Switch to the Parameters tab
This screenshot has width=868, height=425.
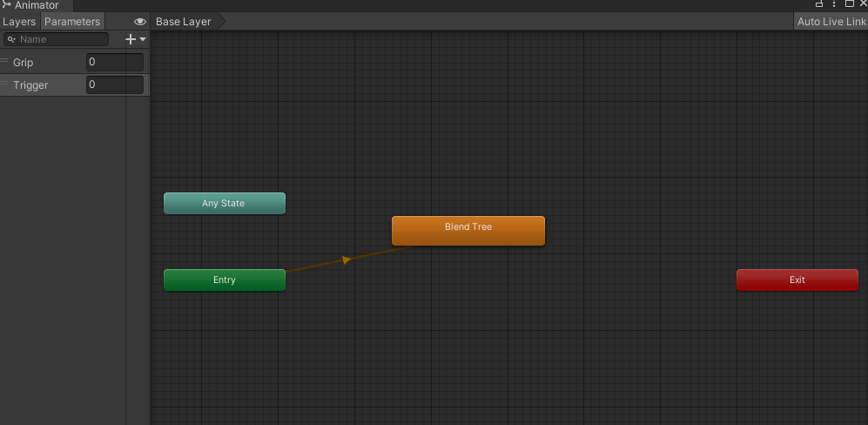(x=72, y=22)
